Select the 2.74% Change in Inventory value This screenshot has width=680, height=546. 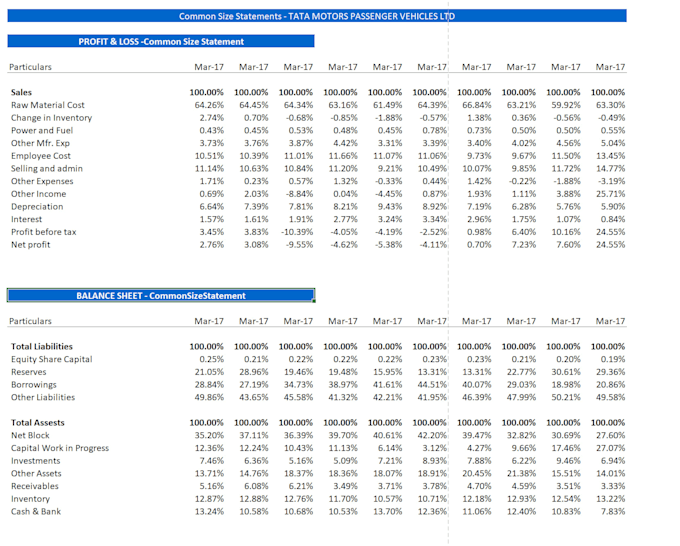coord(211,118)
